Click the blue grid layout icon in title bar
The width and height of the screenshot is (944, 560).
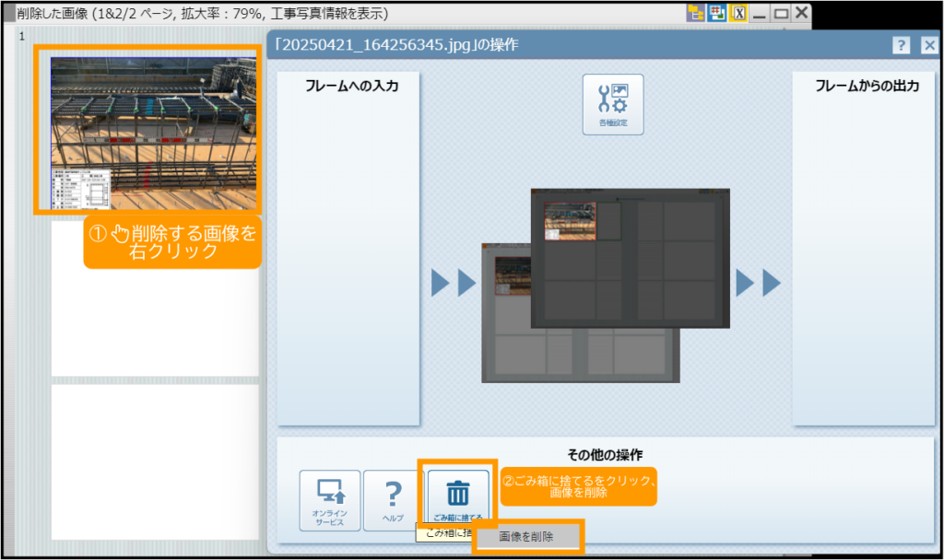tap(717, 13)
